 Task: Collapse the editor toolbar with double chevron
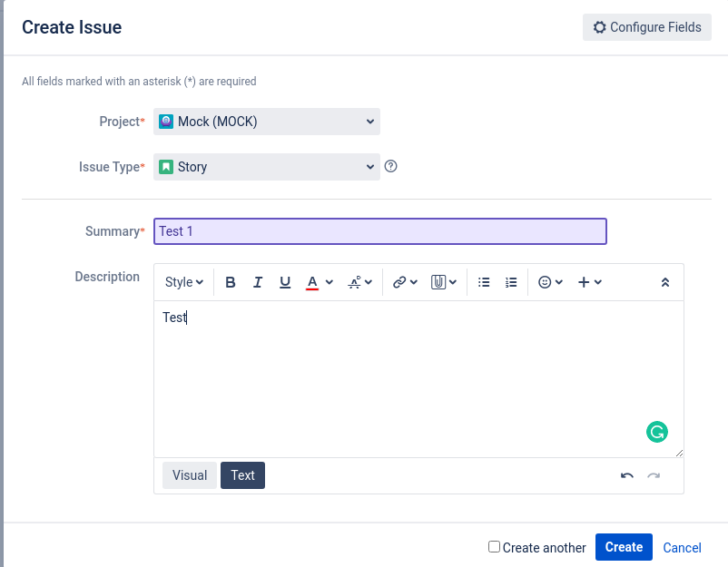click(664, 282)
